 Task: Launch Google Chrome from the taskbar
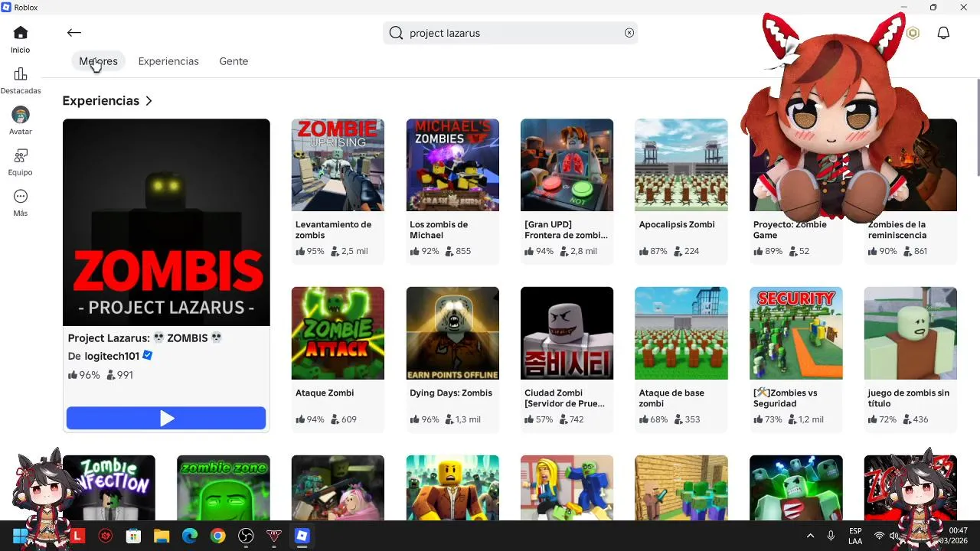(217, 536)
